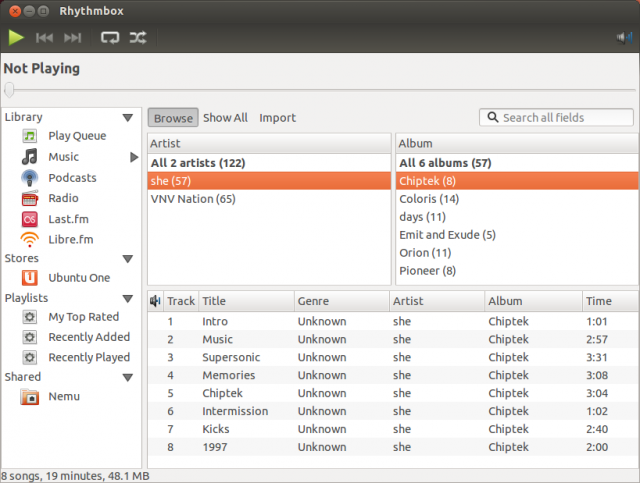Click the playback position slider handle
This screenshot has width=640, height=483.
click(9, 90)
